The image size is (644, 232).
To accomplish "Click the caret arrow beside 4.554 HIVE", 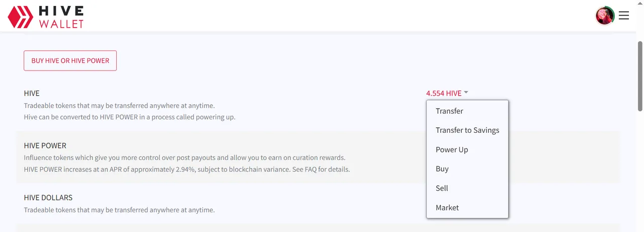I will click(466, 93).
